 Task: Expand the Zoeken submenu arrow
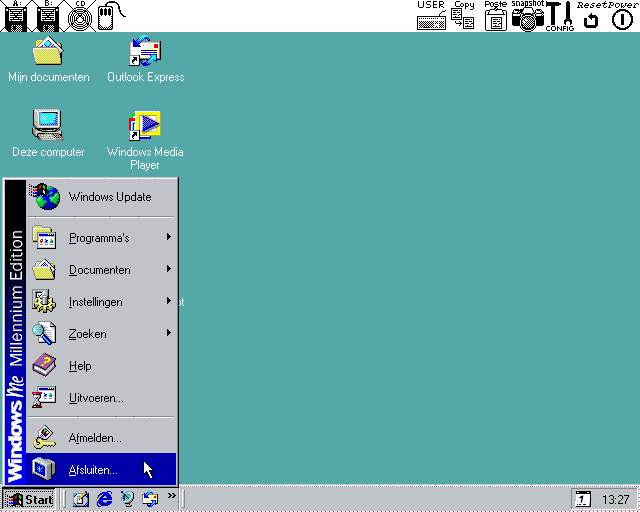[x=169, y=333]
